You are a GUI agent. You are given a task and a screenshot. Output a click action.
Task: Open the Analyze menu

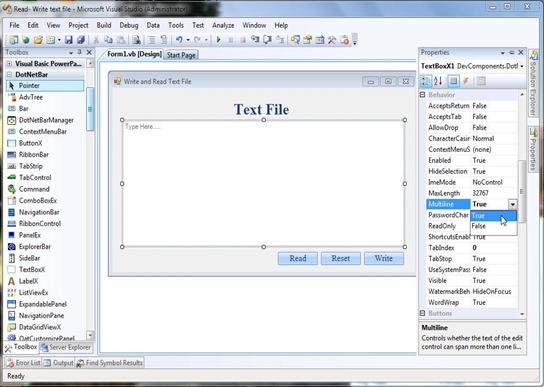223,25
